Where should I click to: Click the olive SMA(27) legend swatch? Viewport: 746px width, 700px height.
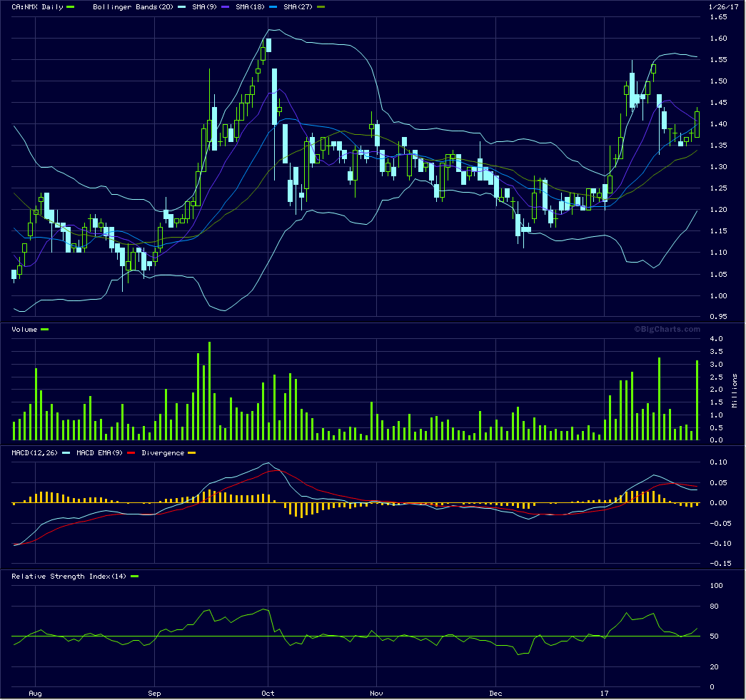321,6
